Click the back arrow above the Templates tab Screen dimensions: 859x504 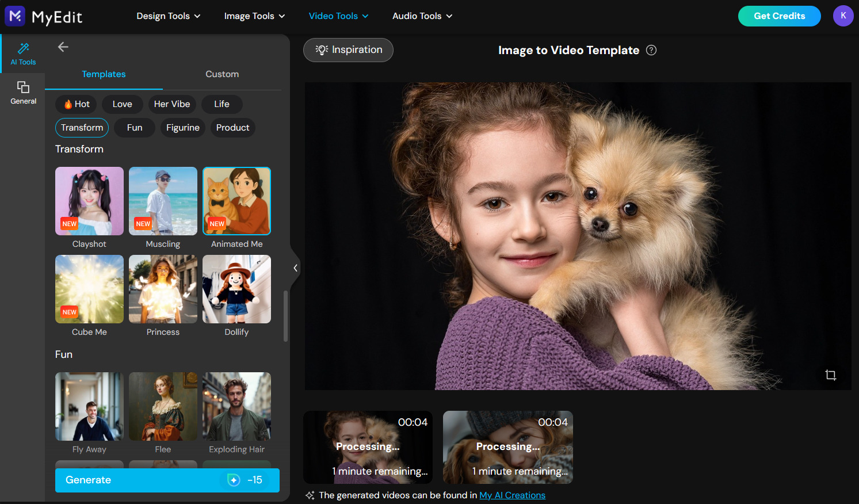click(x=63, y=47)
